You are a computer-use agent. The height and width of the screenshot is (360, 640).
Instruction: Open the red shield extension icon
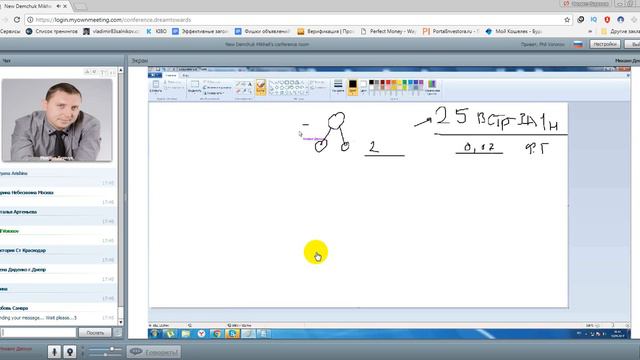tap(607, 20)
